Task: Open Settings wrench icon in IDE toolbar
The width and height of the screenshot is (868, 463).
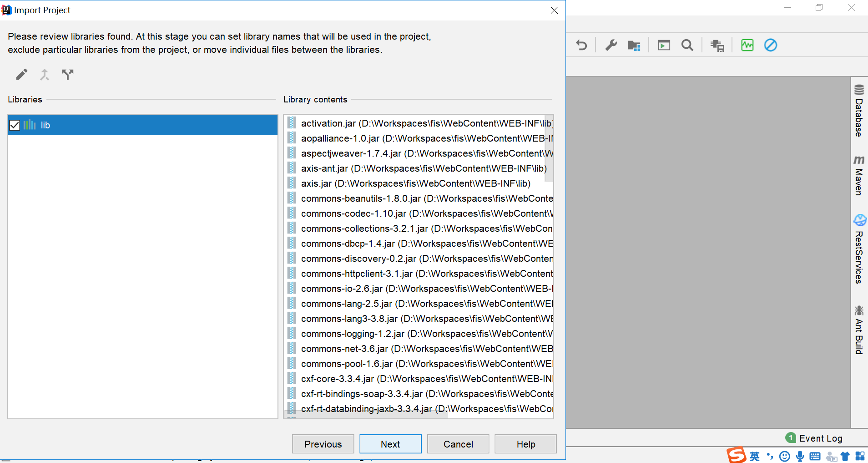Action: (611, 45)
